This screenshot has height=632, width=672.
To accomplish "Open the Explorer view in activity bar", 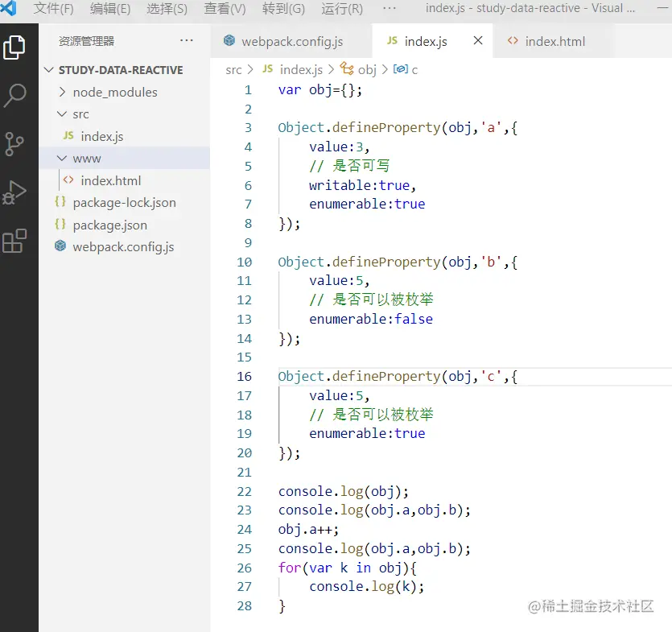I will pos(14,48).
